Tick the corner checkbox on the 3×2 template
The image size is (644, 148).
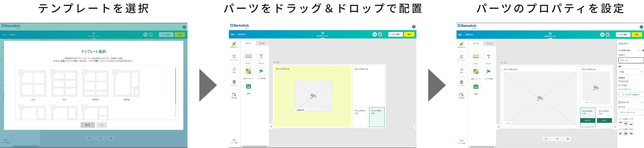pos(53,72)
